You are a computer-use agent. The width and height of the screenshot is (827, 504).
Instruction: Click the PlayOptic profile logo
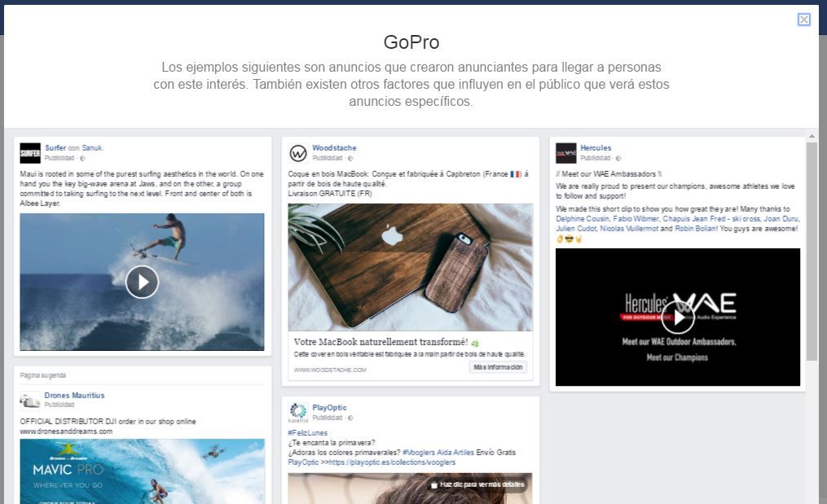298,412
